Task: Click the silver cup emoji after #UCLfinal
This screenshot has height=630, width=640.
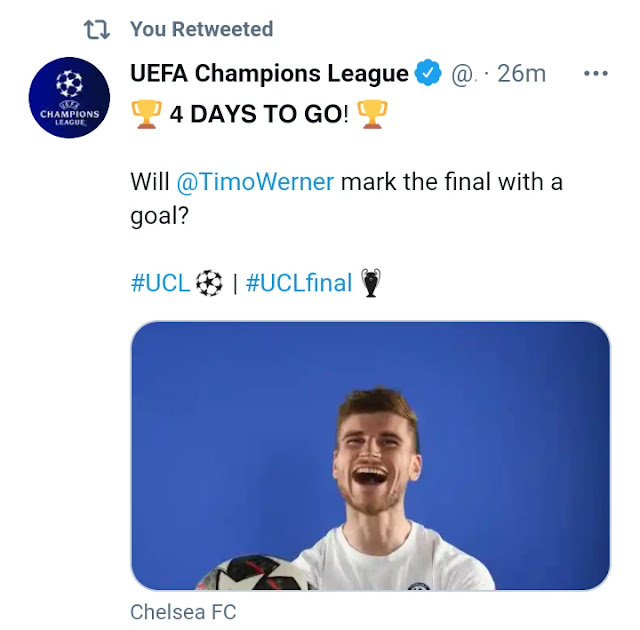Action: click(371, 284)
